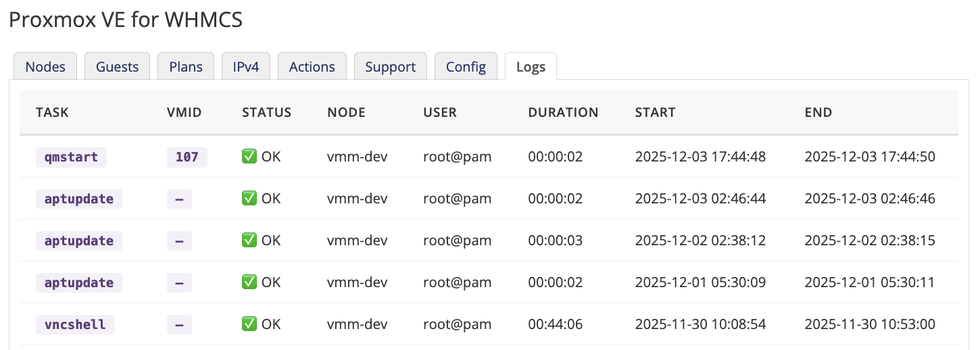The image size is (980, 350).
Task: Click the 00:44:06 duration value
Action: [555, 325]
